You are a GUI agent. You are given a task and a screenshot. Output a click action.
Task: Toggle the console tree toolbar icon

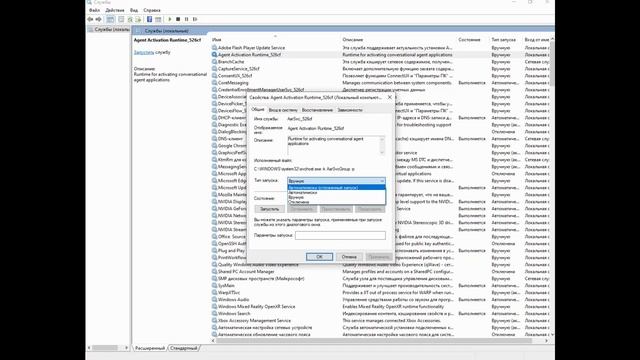[110, 19]
